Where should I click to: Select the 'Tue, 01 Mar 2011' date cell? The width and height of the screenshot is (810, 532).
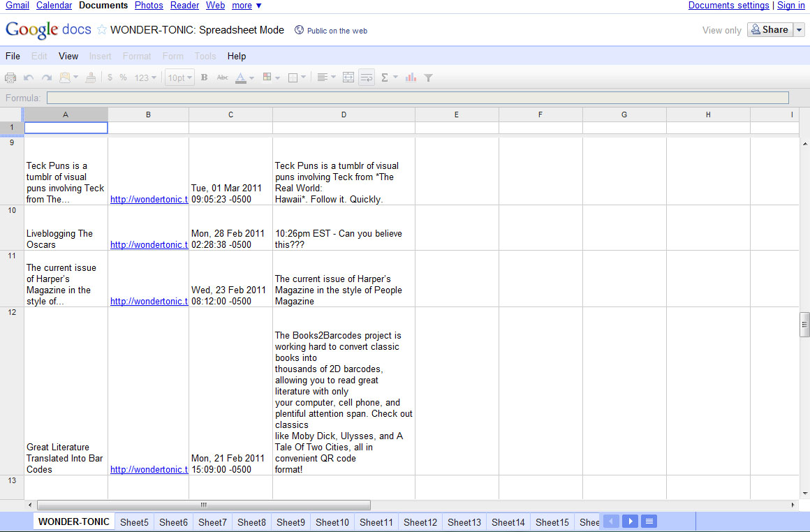click(x=230, y=172)
